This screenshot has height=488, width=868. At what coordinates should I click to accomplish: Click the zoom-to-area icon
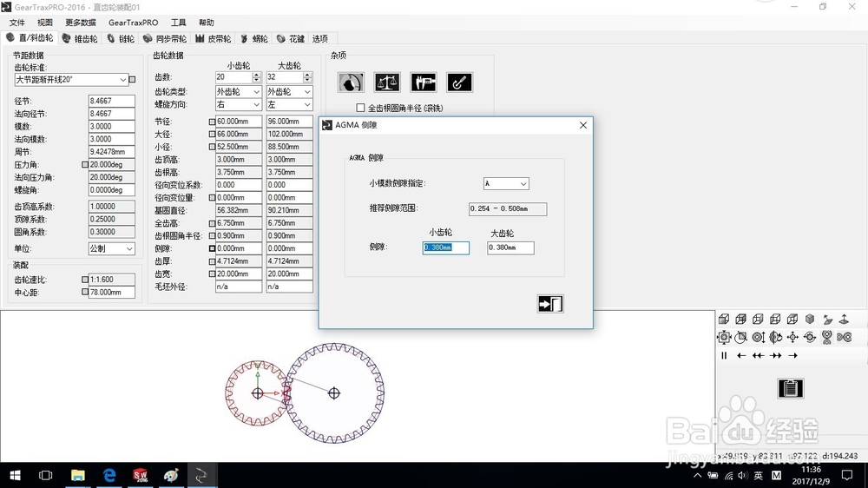pyautogui.click(x=740, y=337)
